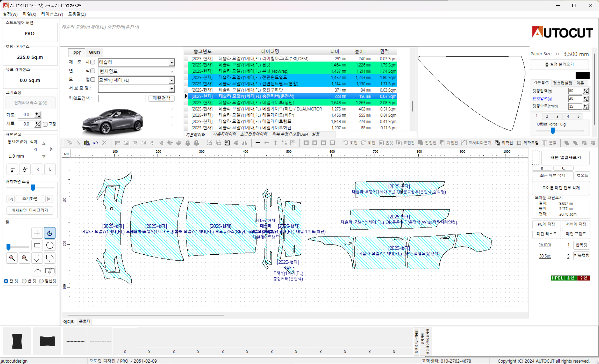Expand the 모델 모델Y(1세대,FL) dropdown
This screenshot has width=599, height=364.
172,80
